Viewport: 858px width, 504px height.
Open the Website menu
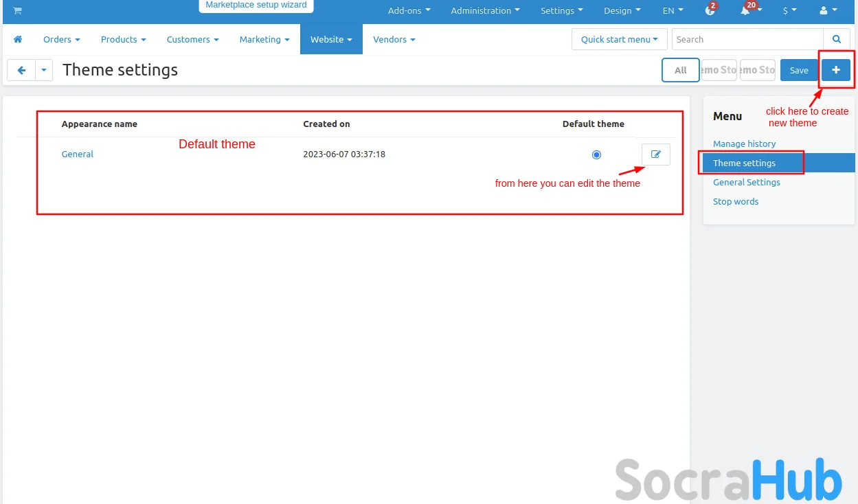click(331, 39)
